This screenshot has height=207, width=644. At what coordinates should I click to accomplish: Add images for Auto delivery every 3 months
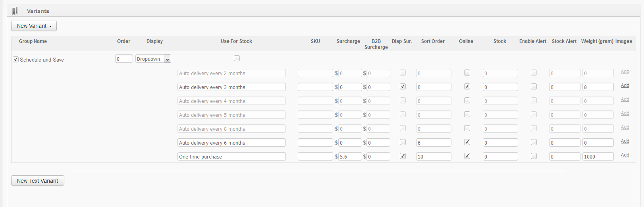click(x=625, y=85)
